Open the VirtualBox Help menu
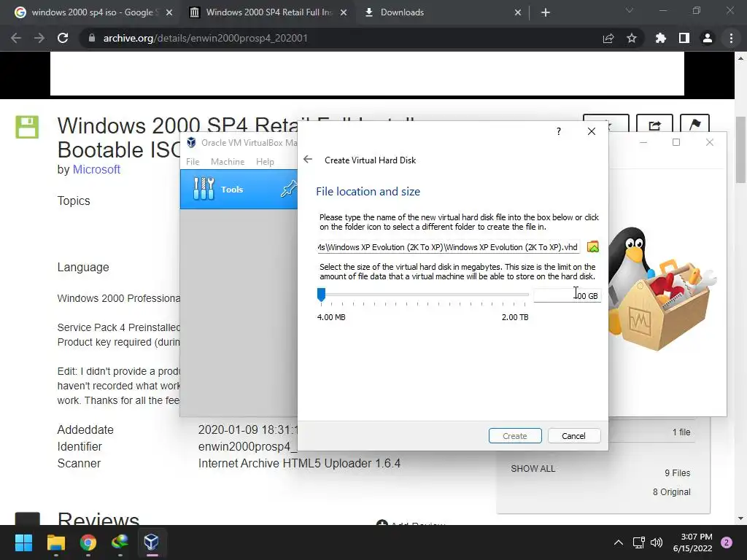The image size is (747, 560). pyautogui.click(x=265, y=162)
